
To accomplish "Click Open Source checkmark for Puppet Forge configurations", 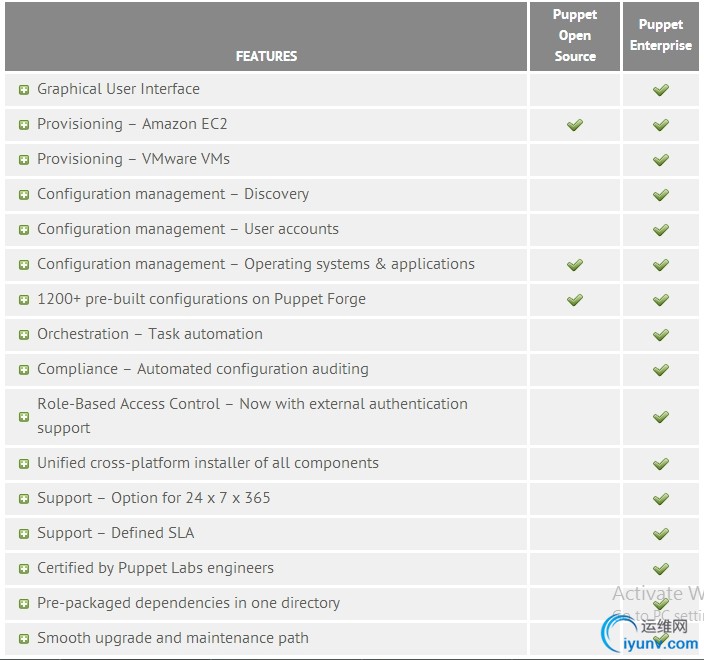I will point(575,300).
